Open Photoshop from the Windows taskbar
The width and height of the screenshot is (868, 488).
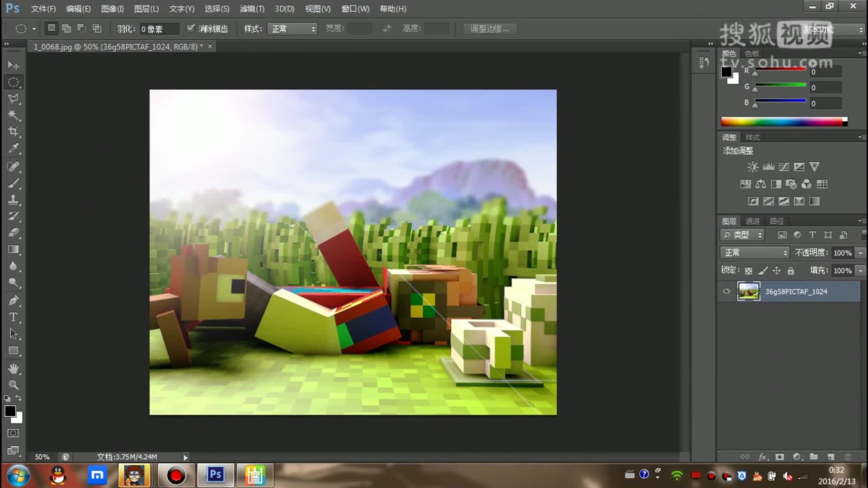tap(216, 475)
